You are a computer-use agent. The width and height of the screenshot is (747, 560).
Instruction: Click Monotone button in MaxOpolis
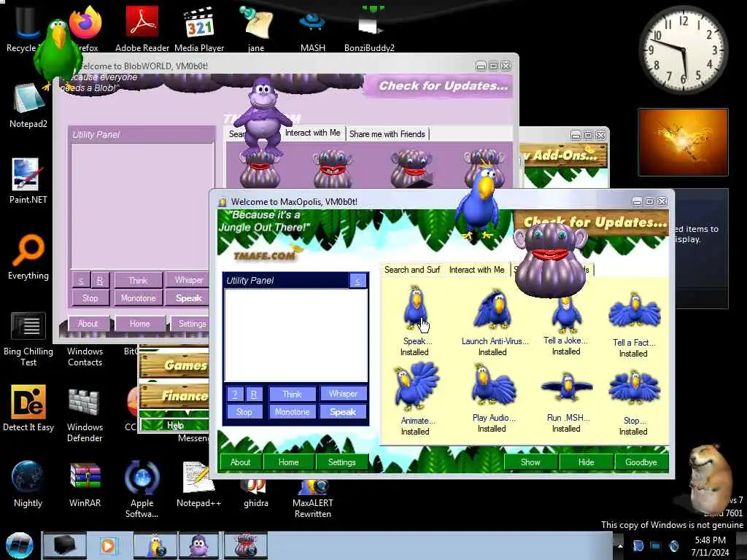click(292, 412)
